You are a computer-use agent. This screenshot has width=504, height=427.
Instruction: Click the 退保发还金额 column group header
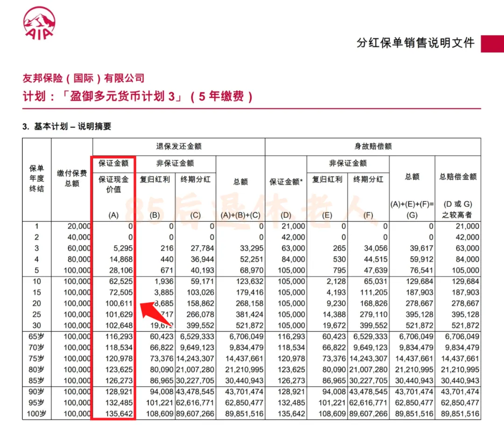click(x=179, y=146)
